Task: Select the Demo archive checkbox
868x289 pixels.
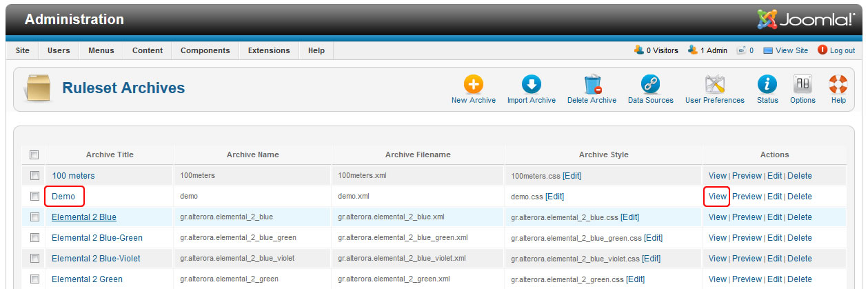Action: tap(34, 197)
